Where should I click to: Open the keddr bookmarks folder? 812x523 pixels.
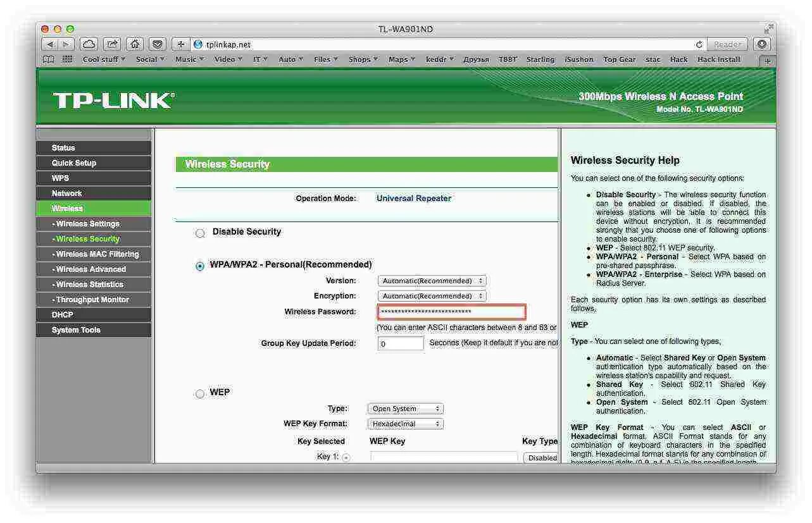click(440, 59)
